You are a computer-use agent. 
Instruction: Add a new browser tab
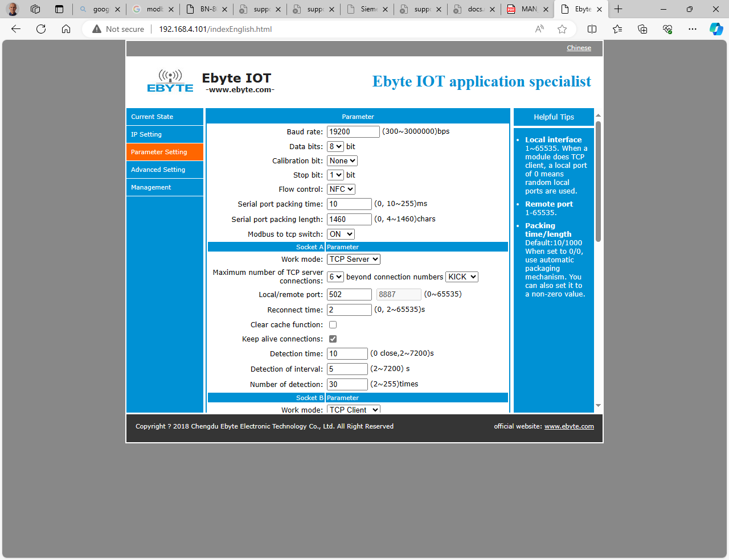[619, 9]
